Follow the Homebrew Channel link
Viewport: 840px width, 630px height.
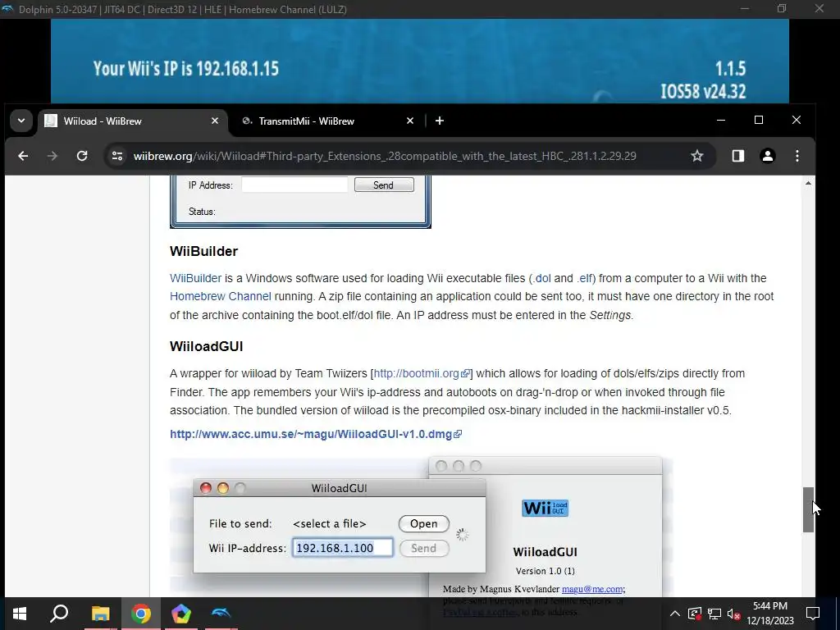(x=220, y=296)
